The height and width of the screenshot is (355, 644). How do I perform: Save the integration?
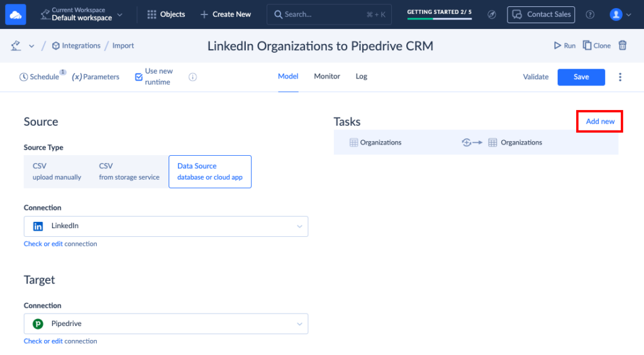tap(581, 77)
